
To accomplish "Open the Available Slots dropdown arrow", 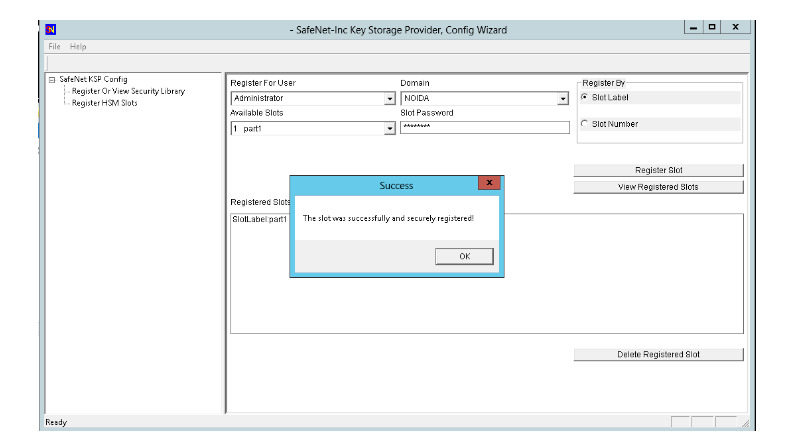I will pyautogui.click(x=389, y=129).
